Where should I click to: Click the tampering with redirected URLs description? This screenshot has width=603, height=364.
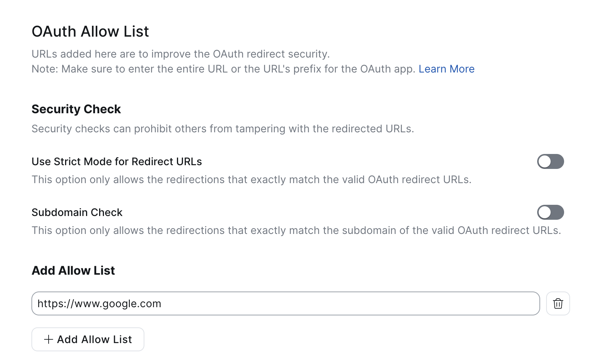[x=223, y=129]
